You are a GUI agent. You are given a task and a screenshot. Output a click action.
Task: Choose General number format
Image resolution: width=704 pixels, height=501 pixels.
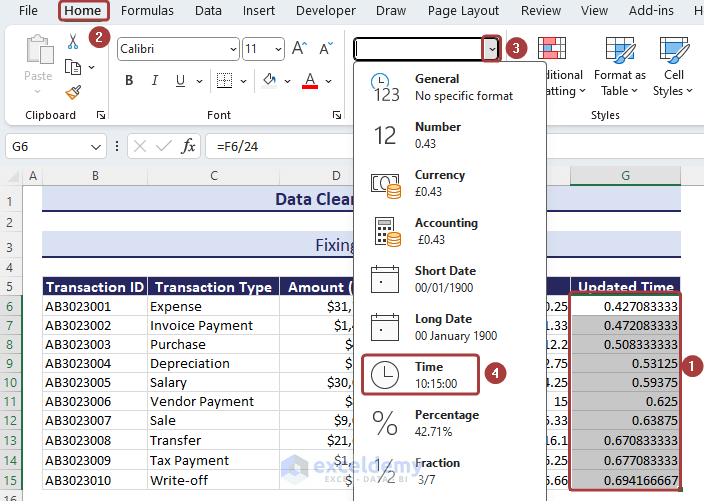point(450,87)
